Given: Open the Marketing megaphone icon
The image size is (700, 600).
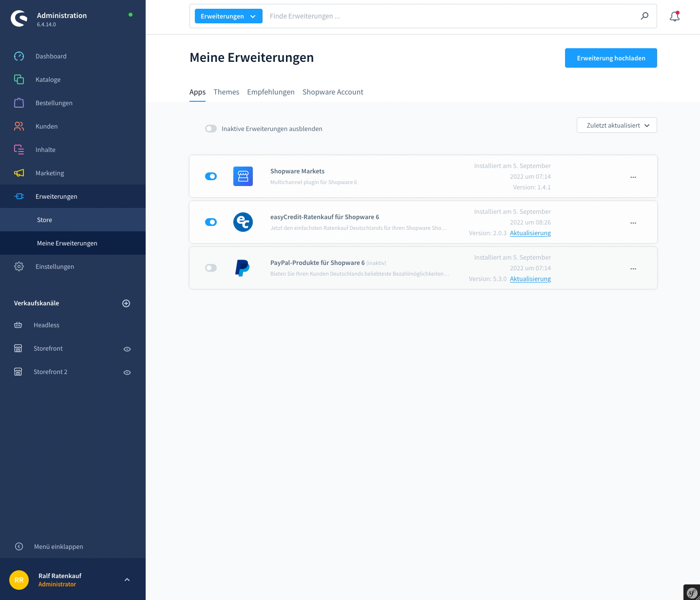Looking at the screenshot, I should 19,173.
